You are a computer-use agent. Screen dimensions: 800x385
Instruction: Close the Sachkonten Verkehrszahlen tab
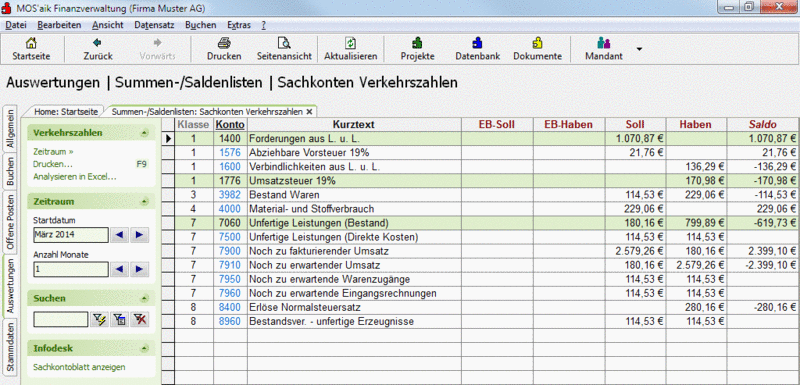coord(309,111)
